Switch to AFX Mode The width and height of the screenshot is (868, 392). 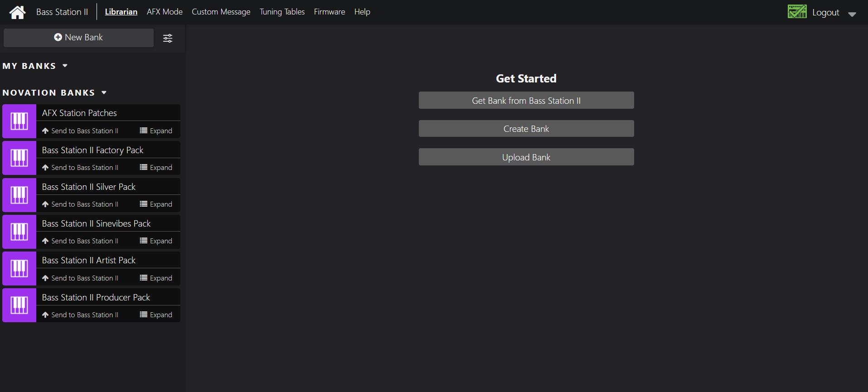pos(165,12)
